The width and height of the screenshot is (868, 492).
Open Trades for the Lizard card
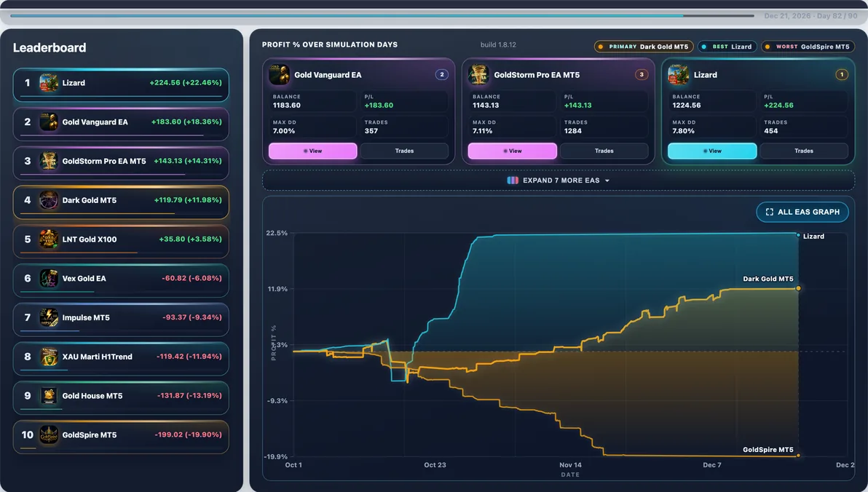(x=804, y=151)
